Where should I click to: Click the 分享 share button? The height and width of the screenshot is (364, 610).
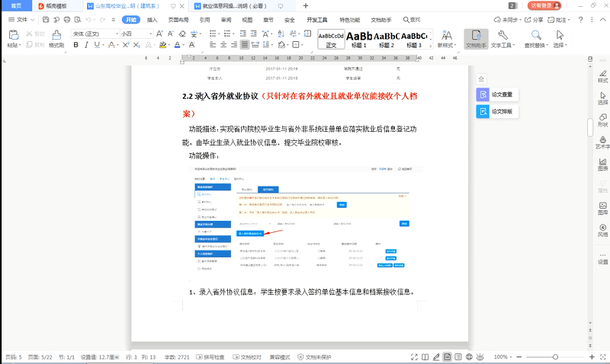click(535, 19)
